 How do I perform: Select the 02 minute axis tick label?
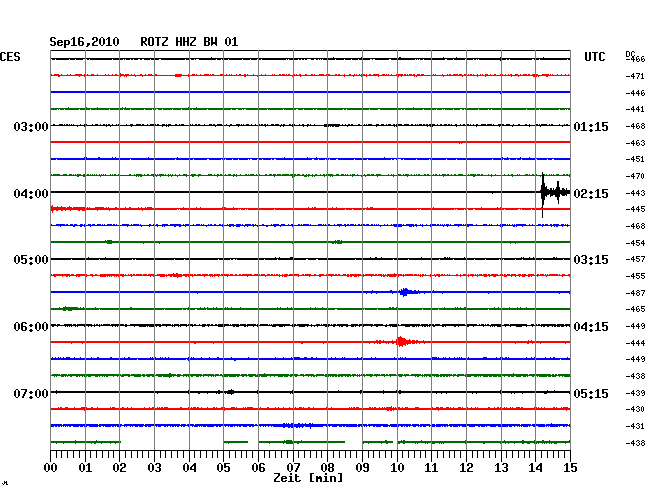pos(119,467)
